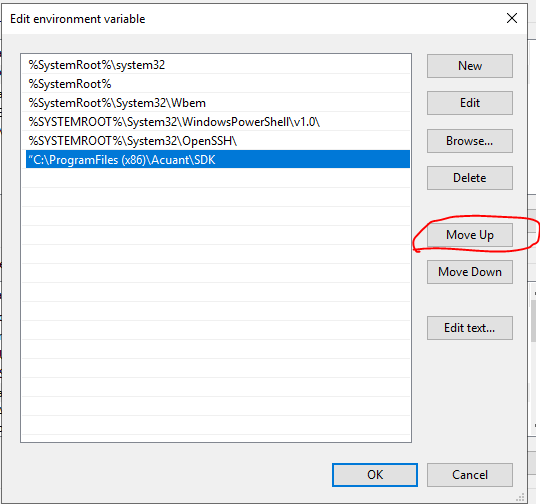Viewport: 540px width, 504px height.
Task: Select the System32\OpenSSH\ path entry
Action: coord(218,141)
